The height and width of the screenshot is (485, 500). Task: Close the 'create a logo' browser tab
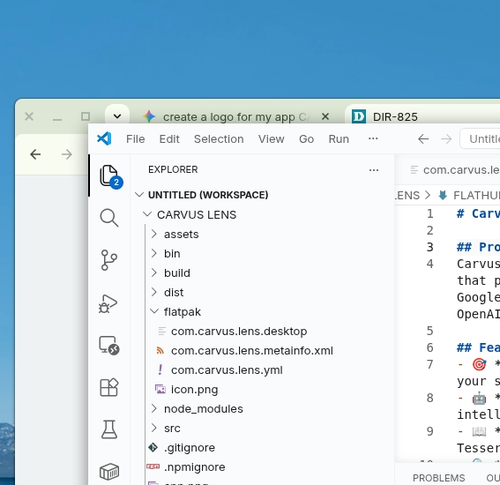[325, 116]
